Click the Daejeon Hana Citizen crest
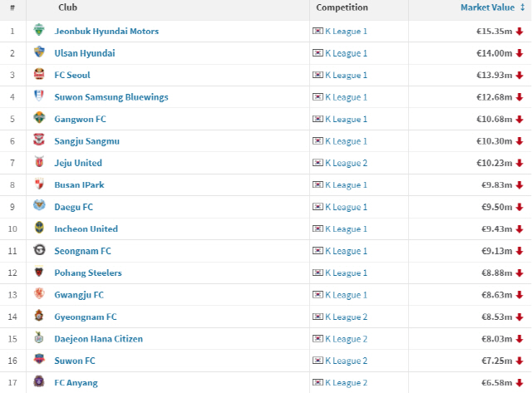 click(x=39, y=337)
